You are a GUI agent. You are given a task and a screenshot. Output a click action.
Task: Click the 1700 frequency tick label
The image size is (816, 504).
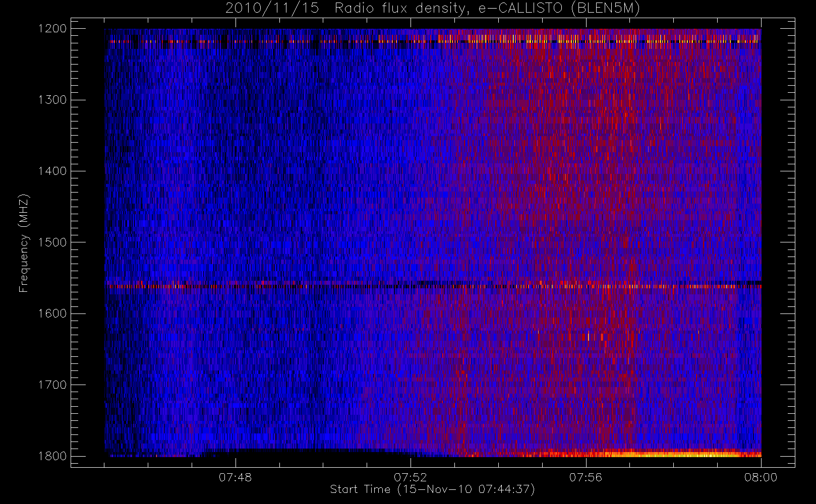tap(53, 385)
